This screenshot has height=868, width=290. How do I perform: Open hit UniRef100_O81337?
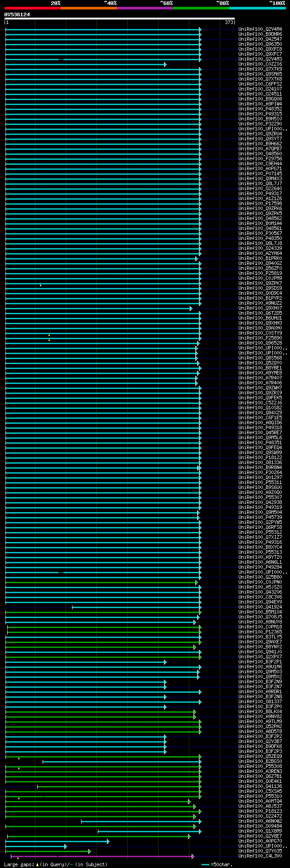click(x=261, y=701)
